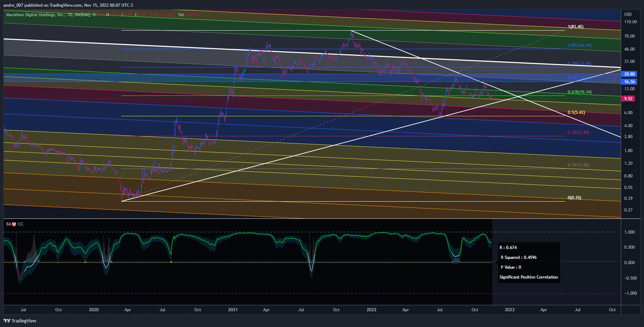Click the blue 20.80 price label
This screenshot has width=644, height=327.
point(629,74)
